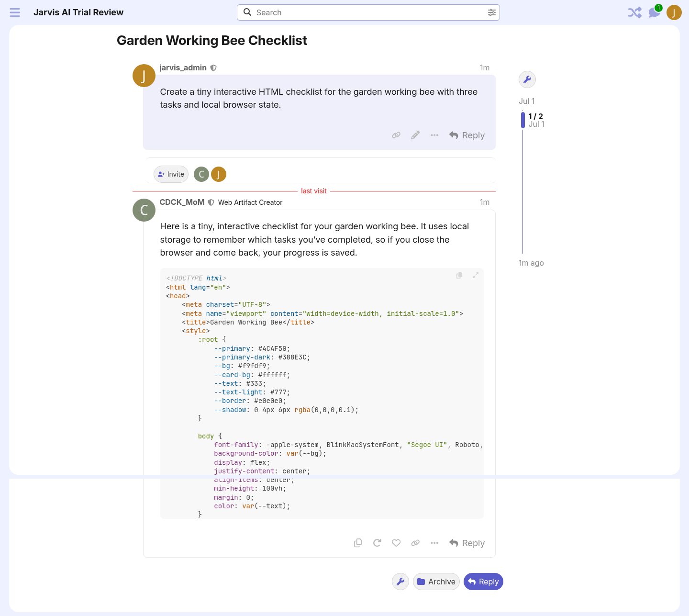Focus the Search input field
689x616 pixels.
(x=368, y=12)
